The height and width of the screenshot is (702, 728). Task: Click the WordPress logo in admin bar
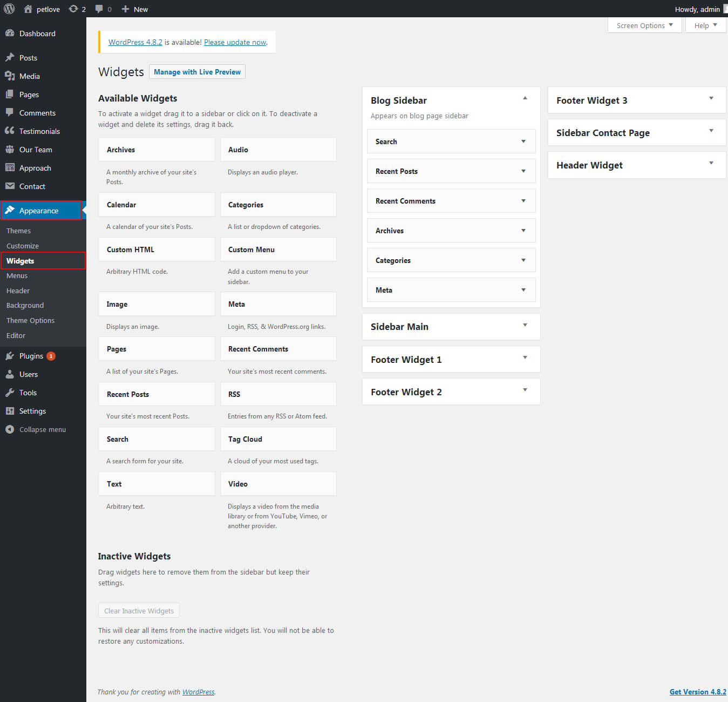pos(9,9)
